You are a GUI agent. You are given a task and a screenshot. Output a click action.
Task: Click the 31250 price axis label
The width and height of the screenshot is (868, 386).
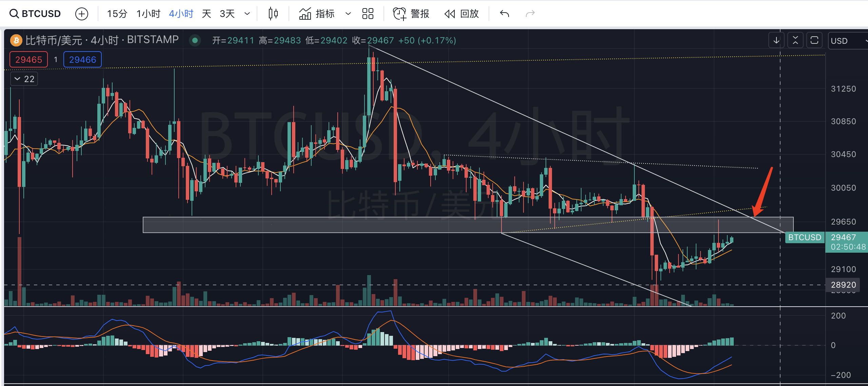(843, 89)
